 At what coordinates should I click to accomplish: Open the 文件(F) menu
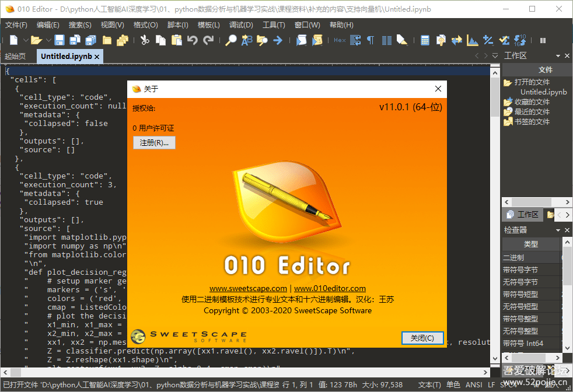pos(16,25)
